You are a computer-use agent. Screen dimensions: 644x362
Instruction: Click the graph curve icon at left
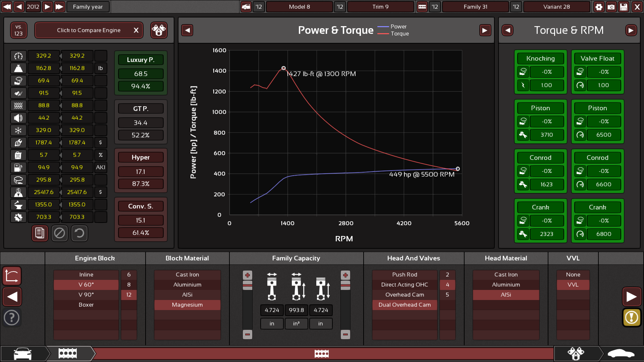click(12, 276)
